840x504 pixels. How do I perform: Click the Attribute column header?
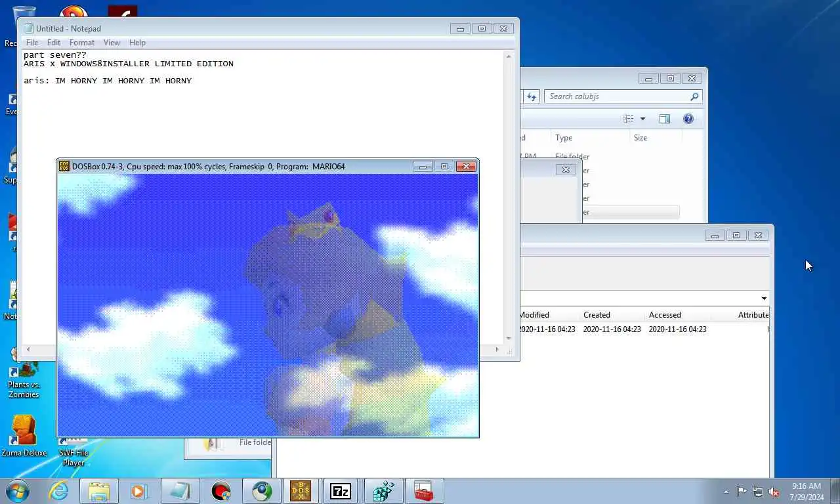point(753,315)
